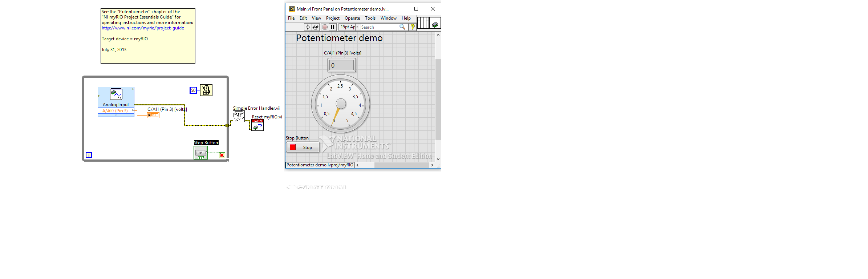Click the Run arrow in the toolbar

pyautogui.click(x=308, y=27)
